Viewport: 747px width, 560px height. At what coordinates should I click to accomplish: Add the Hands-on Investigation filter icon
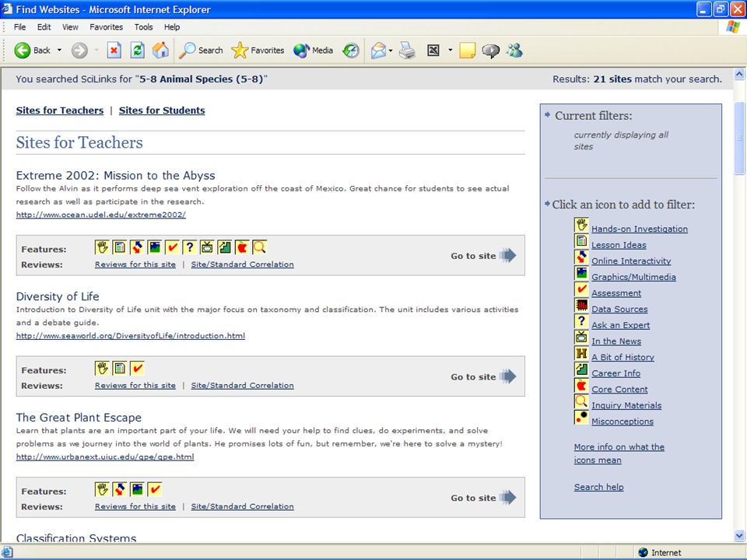(x=581, y=224)
